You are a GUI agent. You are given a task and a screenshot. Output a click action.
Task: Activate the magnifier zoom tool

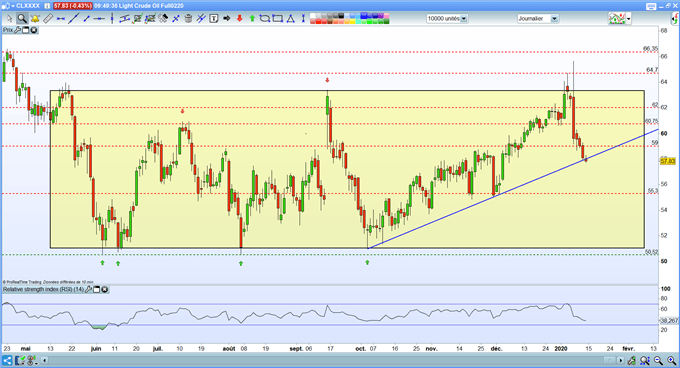(22, 19)
